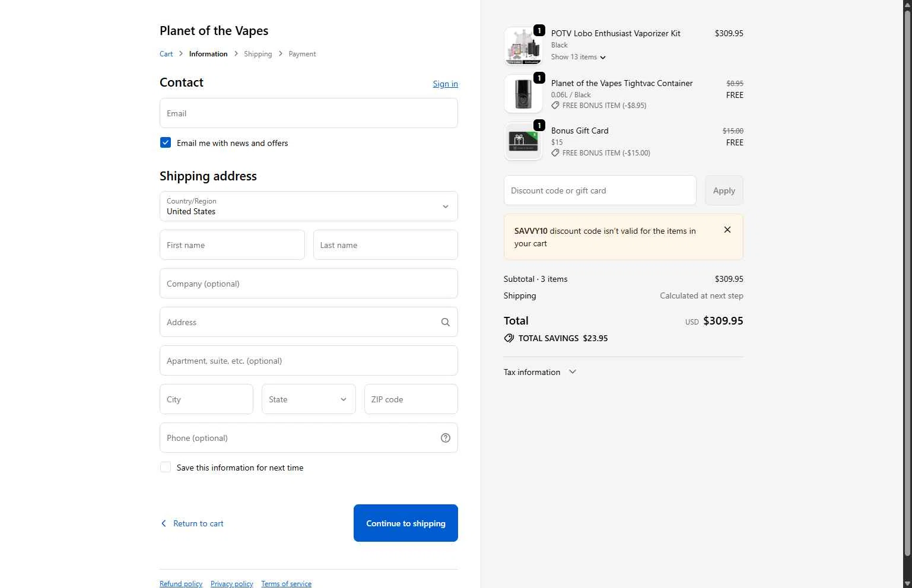This screenshot has width=912, height=588.
Task: Click the back chevron beside Return to cart
Action: tap(164, 523)
